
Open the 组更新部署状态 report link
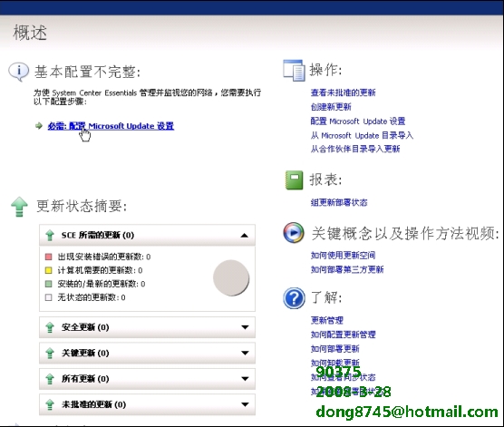point(339,202)
